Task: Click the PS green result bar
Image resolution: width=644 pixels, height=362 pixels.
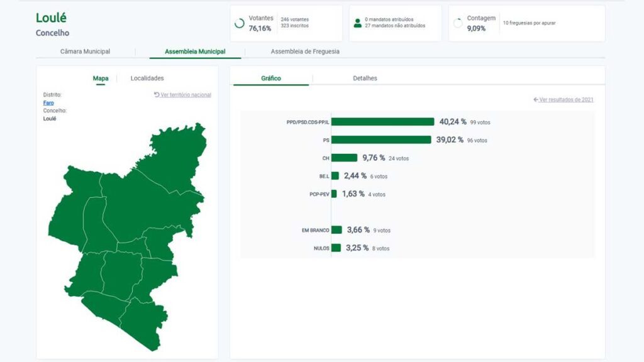Action: (381, 140)
